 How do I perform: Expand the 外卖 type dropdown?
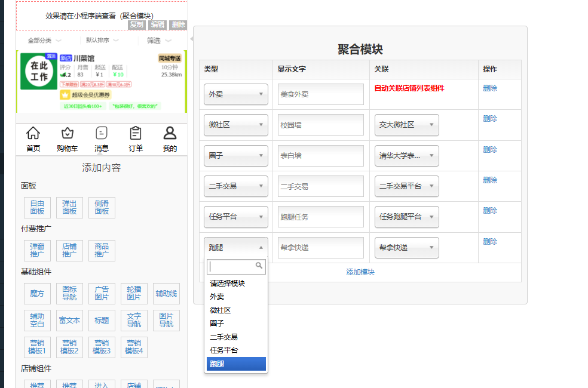pyautogui.click(x=235, y=94)
